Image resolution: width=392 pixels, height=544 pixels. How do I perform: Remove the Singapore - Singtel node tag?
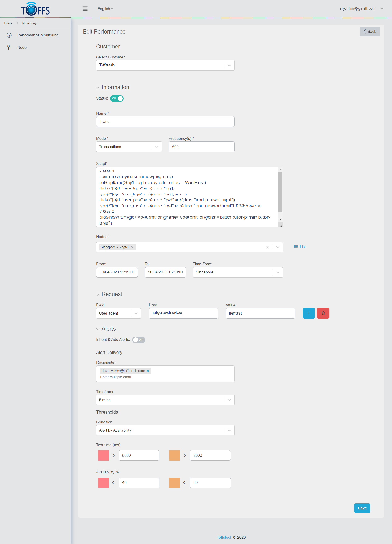[x=132, y=247]
